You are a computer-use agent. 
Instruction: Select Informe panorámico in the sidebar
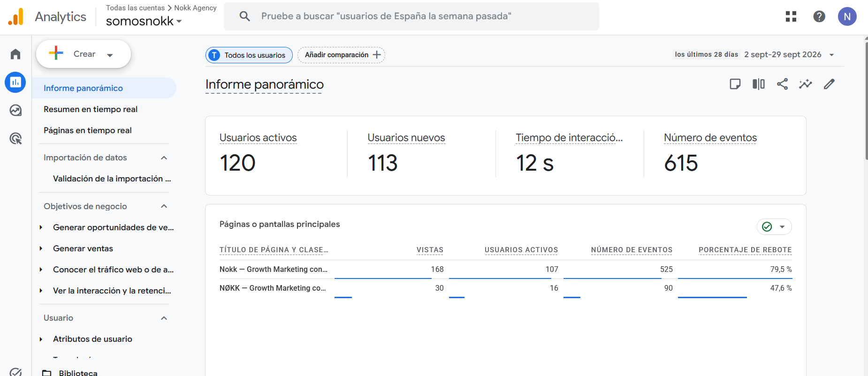[x=104, y=88]
